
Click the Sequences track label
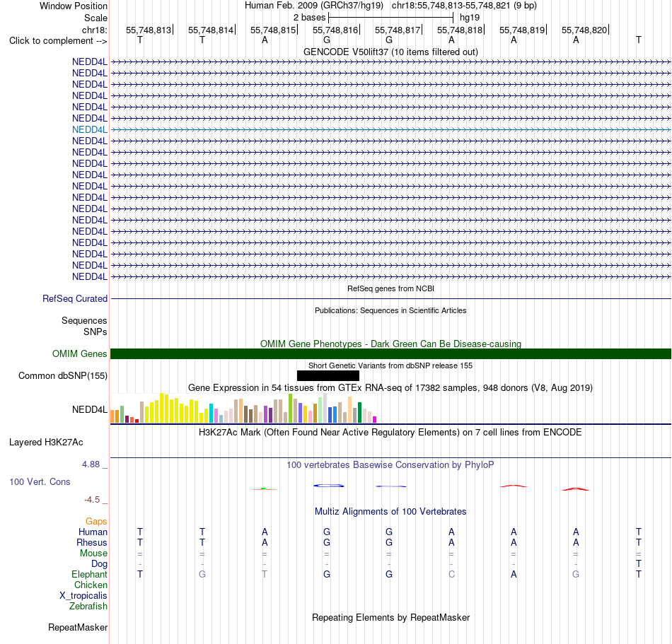click(84, 320)
